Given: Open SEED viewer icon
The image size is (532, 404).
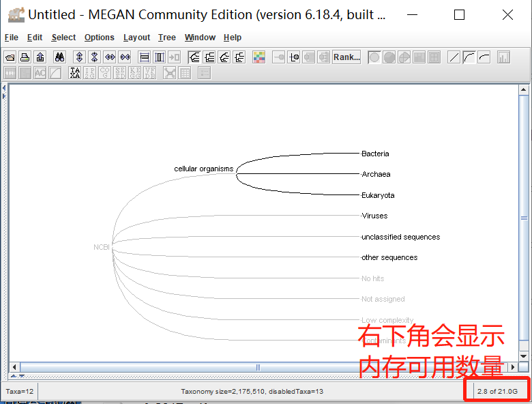Looking at the screenshot, I should (120, 72).
